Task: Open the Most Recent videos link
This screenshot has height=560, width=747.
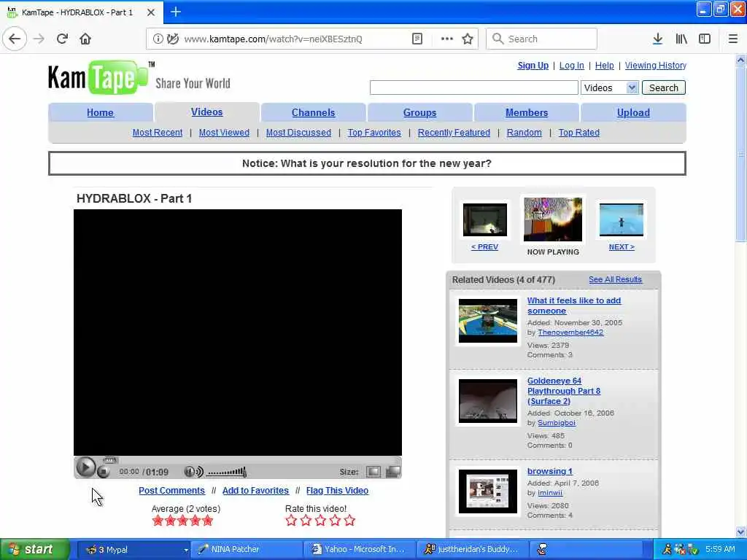Action: click(x=158, y=133)
